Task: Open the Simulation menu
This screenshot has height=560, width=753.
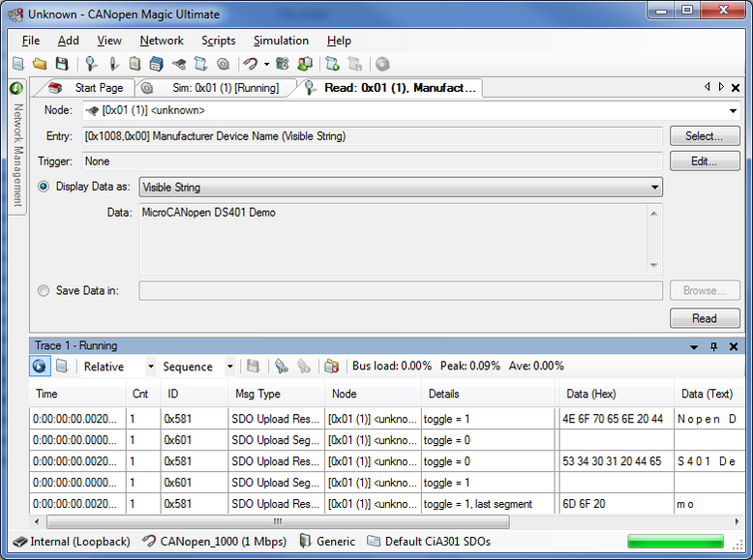Action: pyautogui.click(x=281, y=41)
